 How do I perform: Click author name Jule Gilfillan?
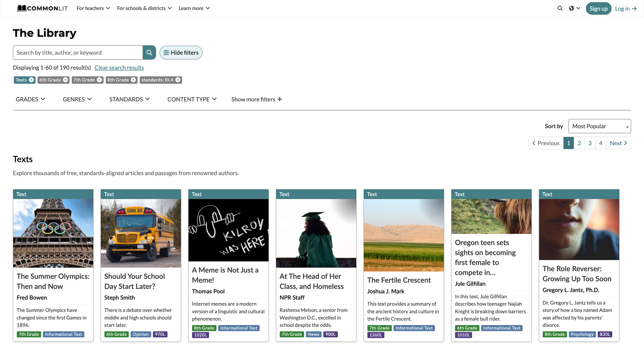(470, 284)
